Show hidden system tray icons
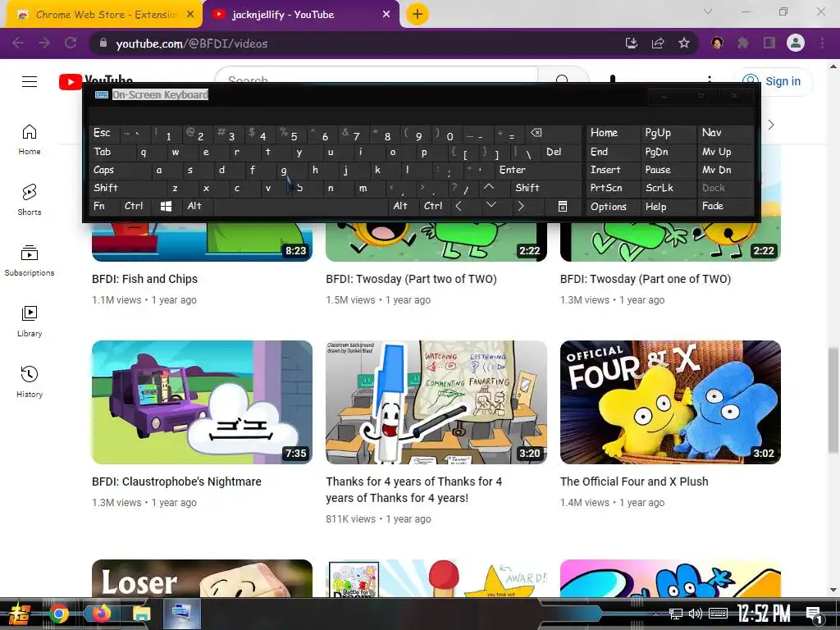840x630 pixels. point(655,614)
